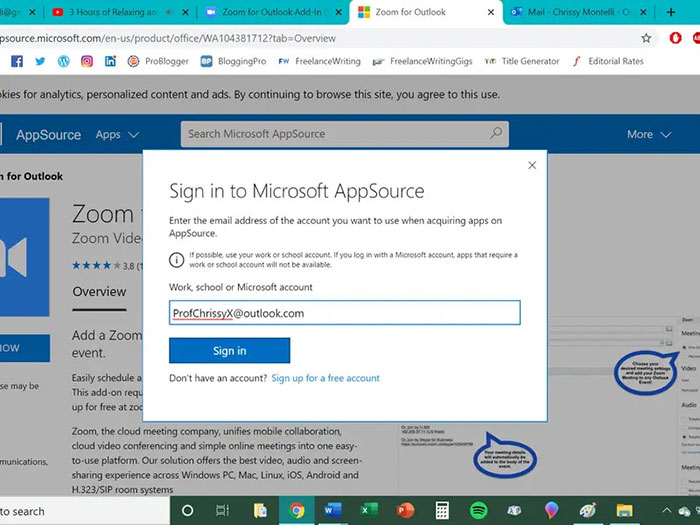The height and width of the screenshot is (525, 700).
Task: Click the info icon in dialog
Action: point(176,260)
